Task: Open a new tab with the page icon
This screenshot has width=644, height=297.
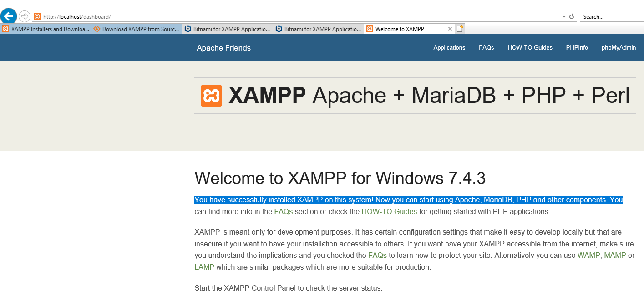Action: (x=460, y=29)
